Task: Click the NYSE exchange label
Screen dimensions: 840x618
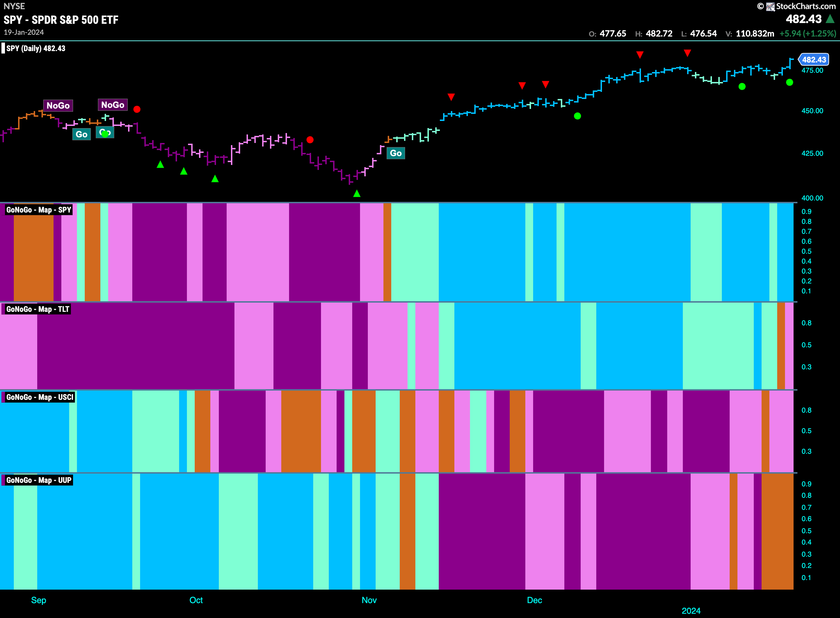Action: coord(14,6)
